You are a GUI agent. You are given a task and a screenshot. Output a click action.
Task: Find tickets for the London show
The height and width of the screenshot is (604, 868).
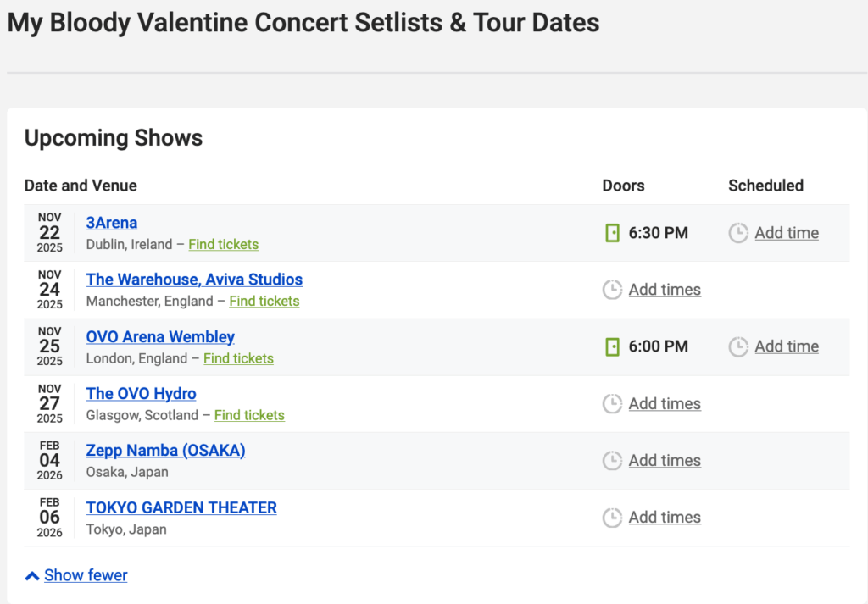[238, 358]
